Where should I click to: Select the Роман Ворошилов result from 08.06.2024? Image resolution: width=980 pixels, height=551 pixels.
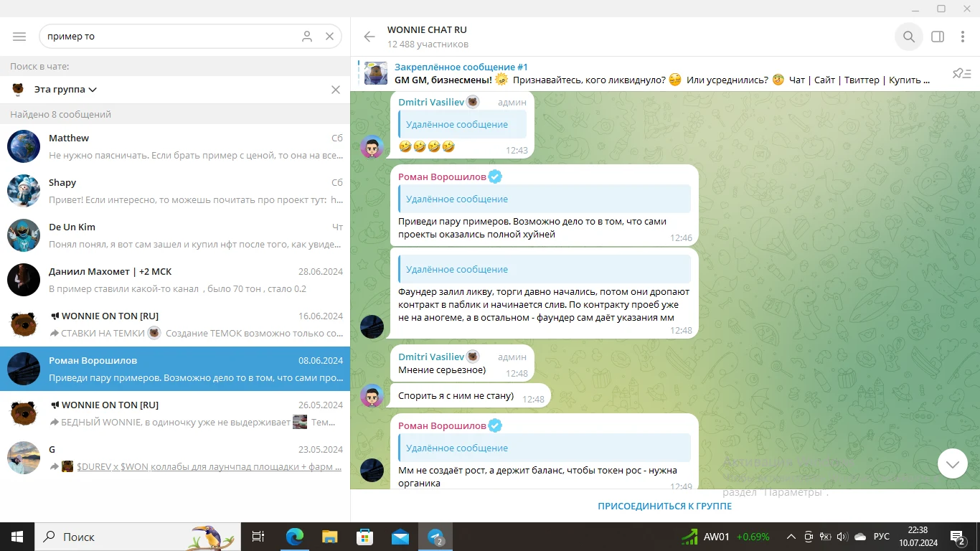[x=175, y=369]
